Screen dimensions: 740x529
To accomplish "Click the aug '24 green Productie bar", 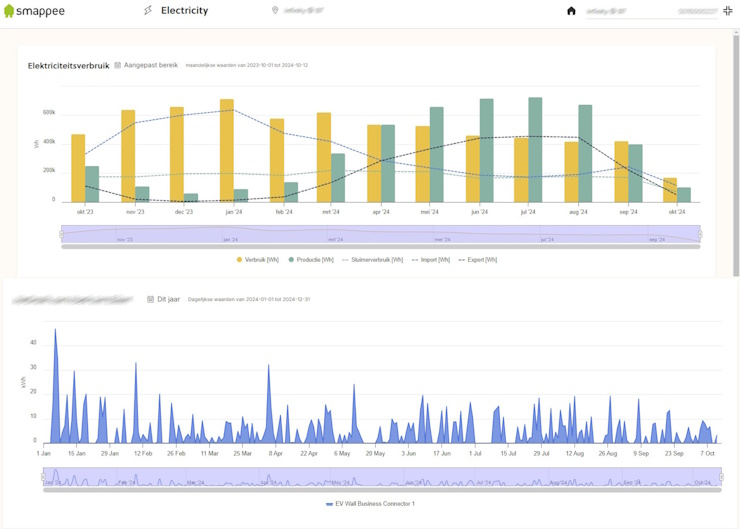I will click(585, 154).
